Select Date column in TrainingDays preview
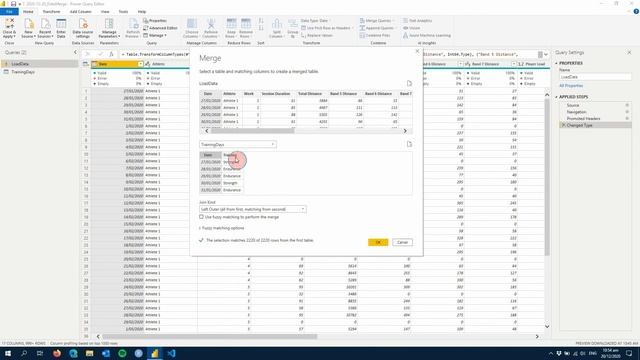This screenshot has height=360, width=640. pyautogui.click(x=211, y=155)
